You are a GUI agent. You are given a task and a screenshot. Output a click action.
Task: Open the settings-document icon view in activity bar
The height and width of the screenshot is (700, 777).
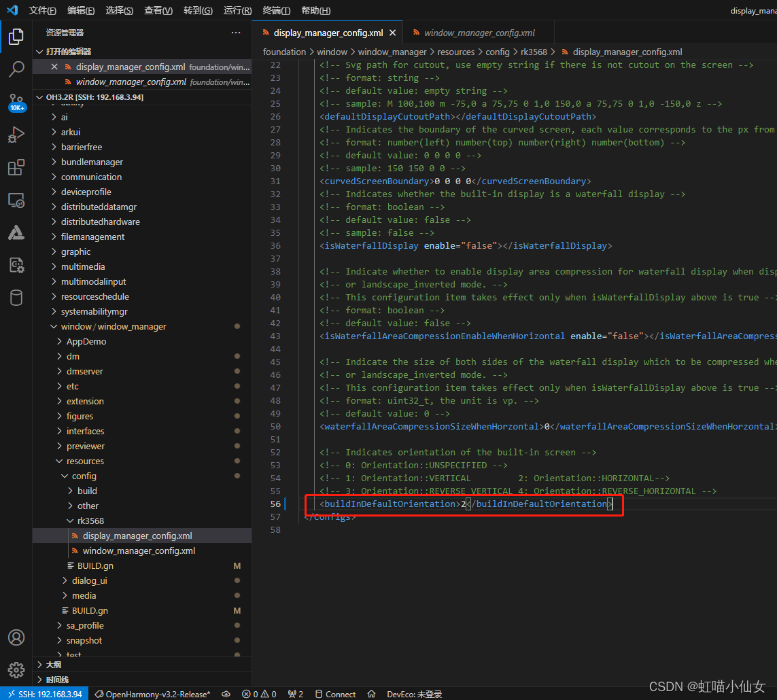point(16,266)
